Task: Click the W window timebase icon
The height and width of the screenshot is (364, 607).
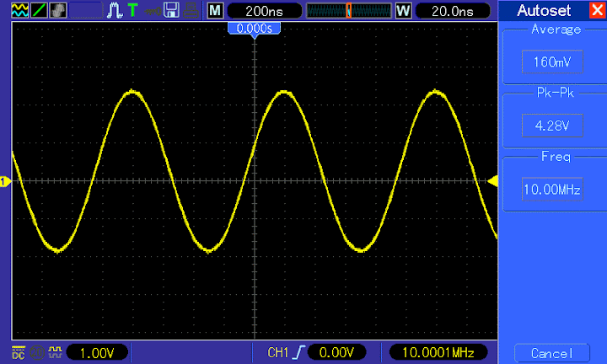Action: tap(403, 10)
